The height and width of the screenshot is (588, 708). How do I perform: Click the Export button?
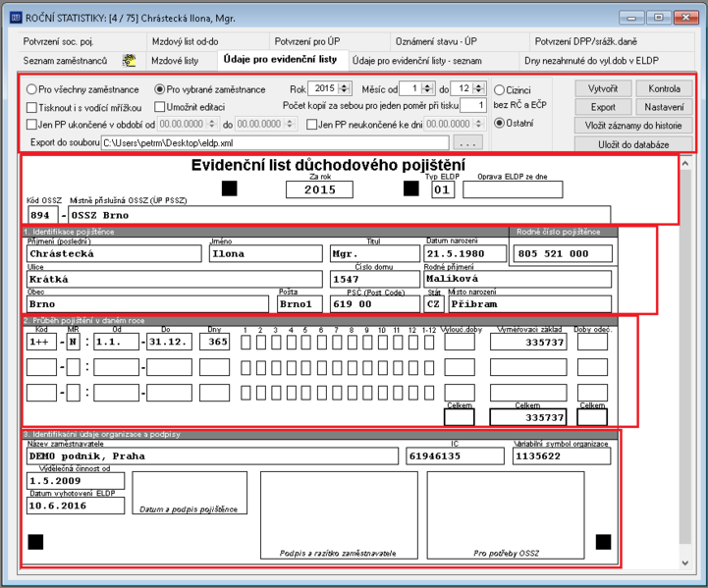click(x=603, y=107)
